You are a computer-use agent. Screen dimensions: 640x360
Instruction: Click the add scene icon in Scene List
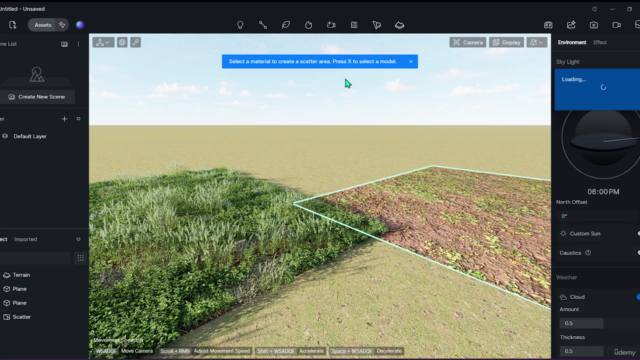tap(64, 44)
